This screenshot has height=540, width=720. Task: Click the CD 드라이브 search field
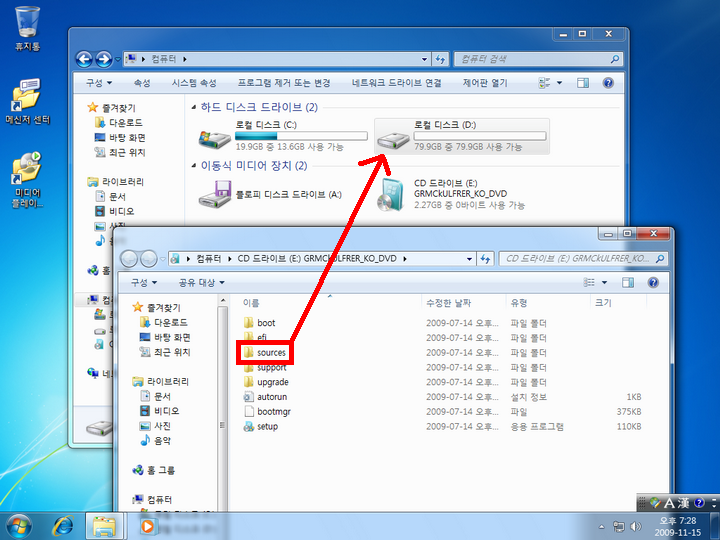tap(583, 259)
